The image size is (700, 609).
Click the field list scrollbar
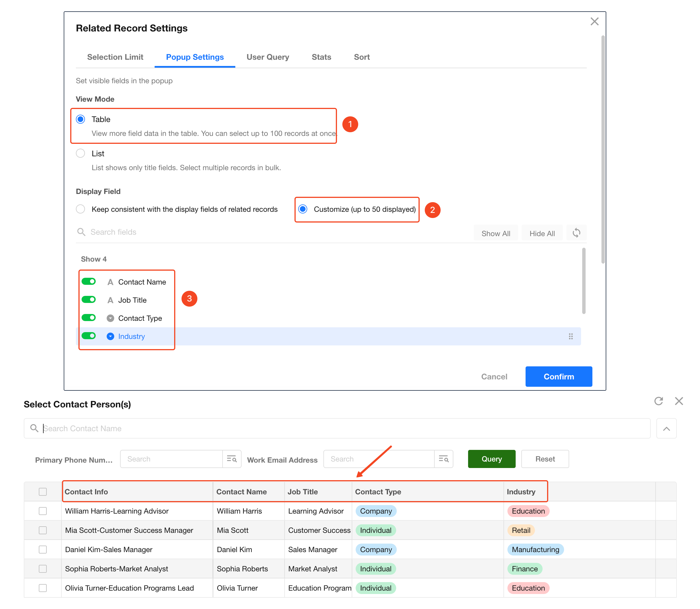click(584, 281)
